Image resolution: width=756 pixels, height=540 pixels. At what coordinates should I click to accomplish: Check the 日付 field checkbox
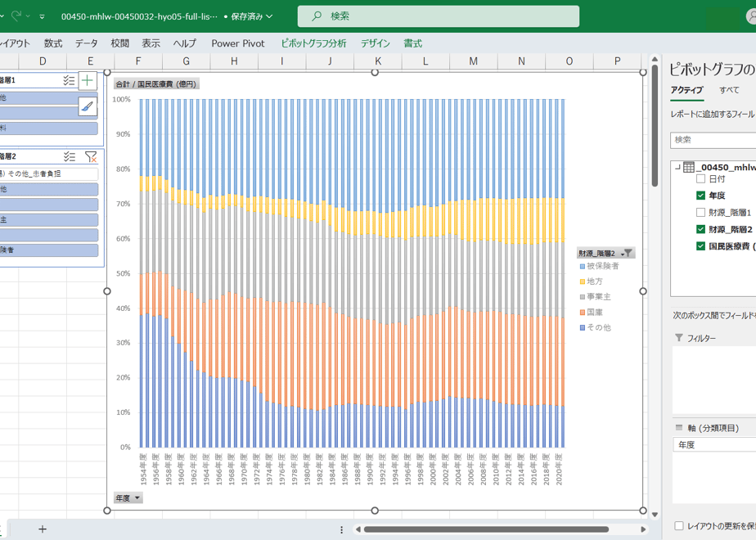coord(701,179)
